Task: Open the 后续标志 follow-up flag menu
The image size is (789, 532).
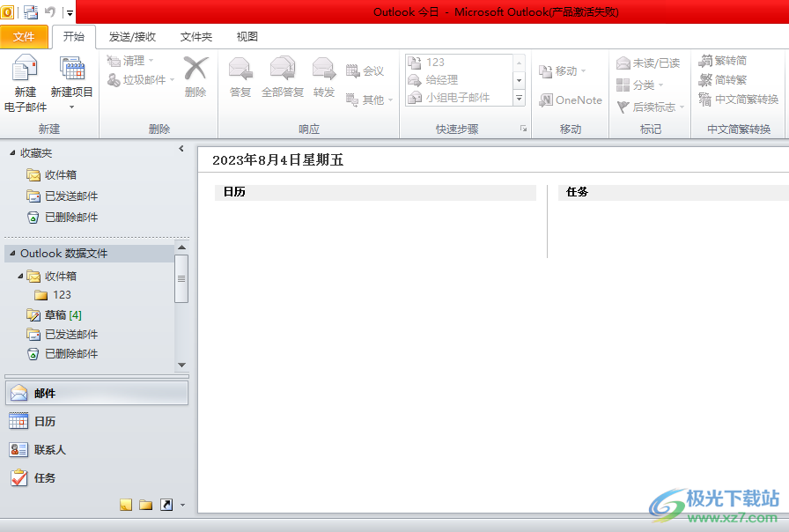Action: tap(650, 107)
